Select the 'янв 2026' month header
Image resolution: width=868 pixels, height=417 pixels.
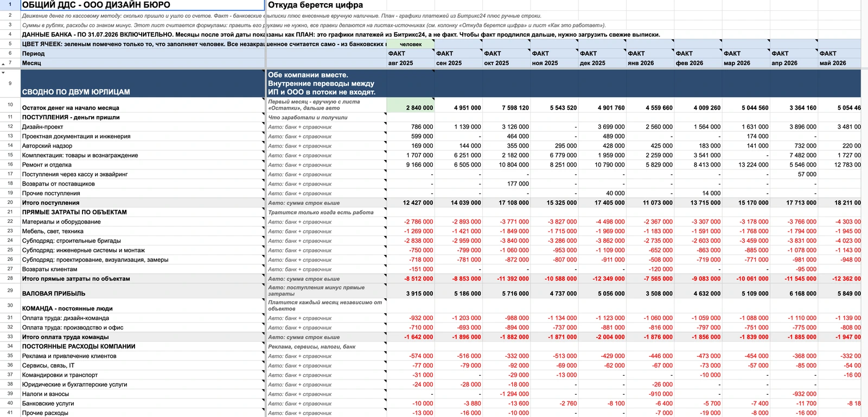click(x=650, y=63)
